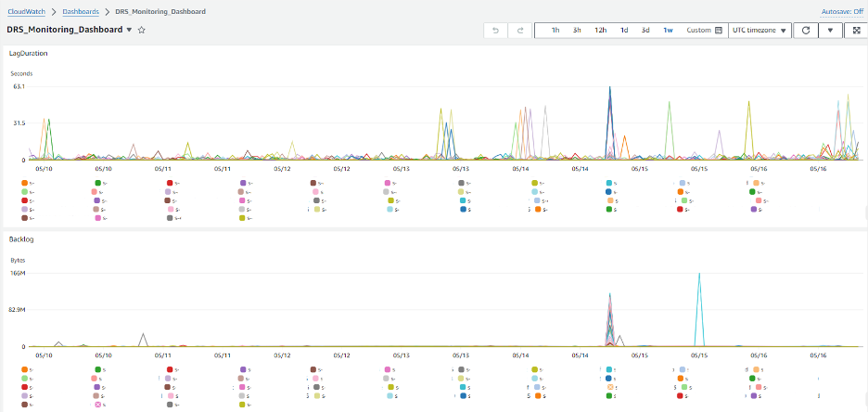This screenshot has height=412, width=868.
Task: Open refresh options dropdown arrow beside refresh
Action: pos(830,31)
